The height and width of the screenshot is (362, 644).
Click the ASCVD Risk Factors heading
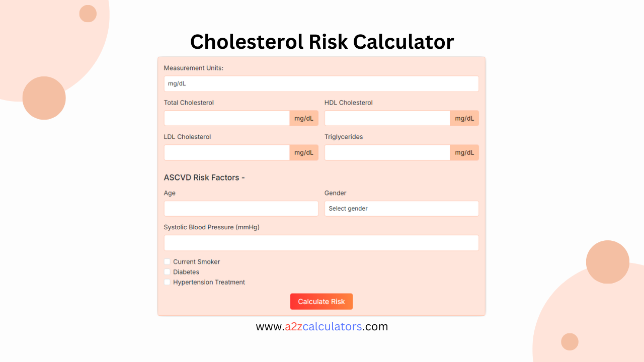204,177
